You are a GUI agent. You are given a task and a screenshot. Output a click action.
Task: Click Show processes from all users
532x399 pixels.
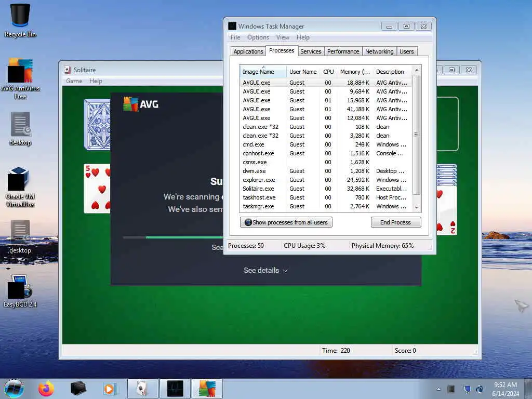click(286, 222)
